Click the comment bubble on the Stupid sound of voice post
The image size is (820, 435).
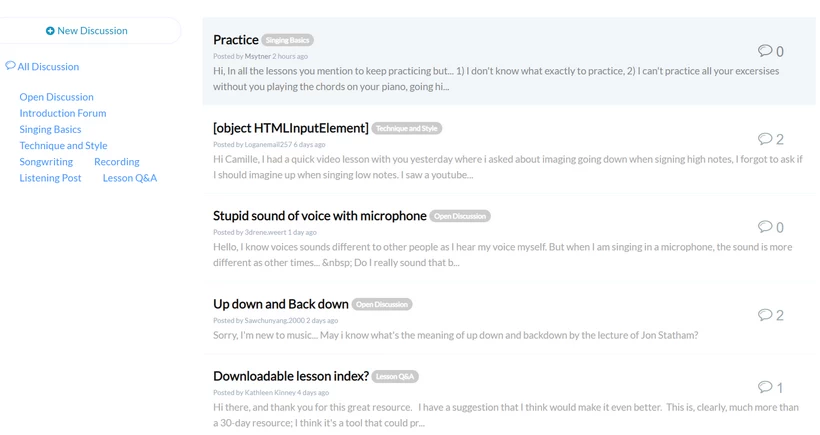[x=765, y=226]
